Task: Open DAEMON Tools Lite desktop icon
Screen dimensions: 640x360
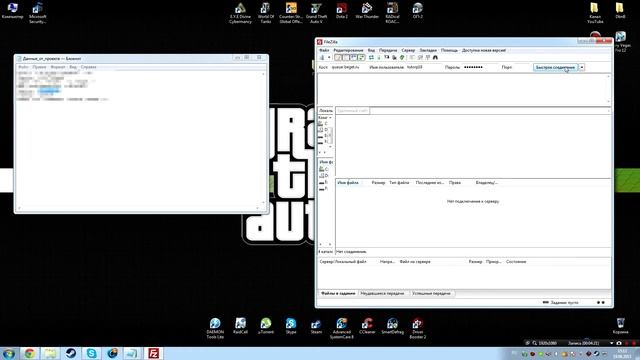Action: (x=215, y=328)
